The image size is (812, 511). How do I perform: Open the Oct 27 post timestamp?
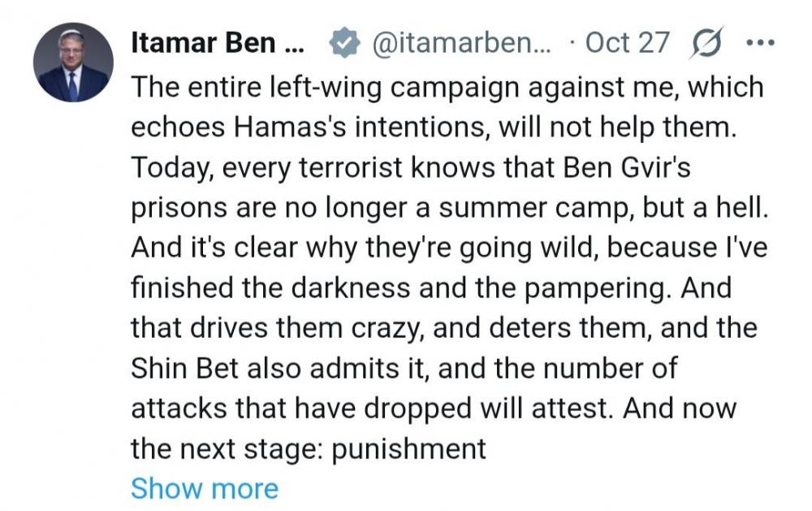626,43
